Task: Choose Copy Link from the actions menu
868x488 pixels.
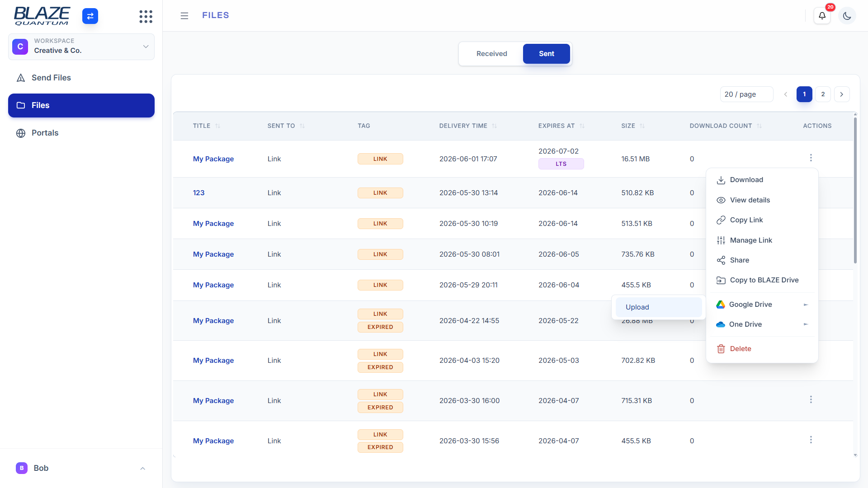Action: tap(762, 220)
